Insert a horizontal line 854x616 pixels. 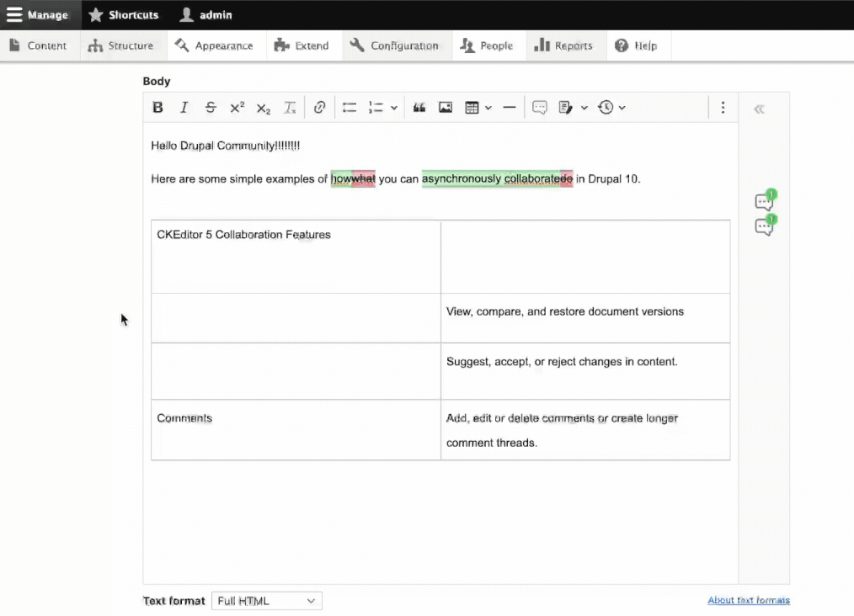509,107
